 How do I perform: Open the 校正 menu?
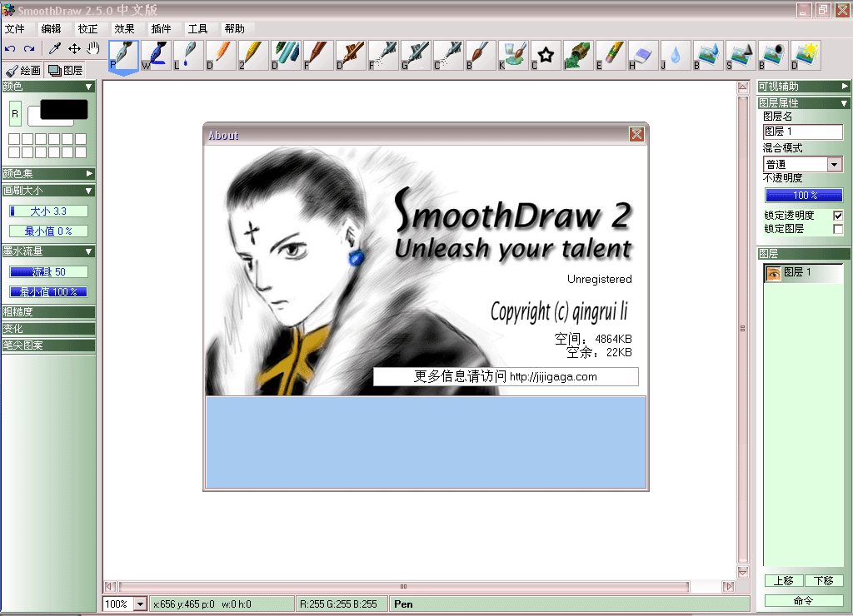87,29
